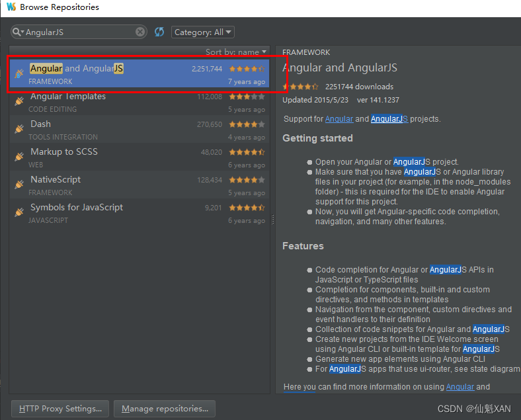This screenshot has width=521, height=420.
Task: Click star rating of NativeScript row
Action: pyautogui.click(x=247, y=180)
